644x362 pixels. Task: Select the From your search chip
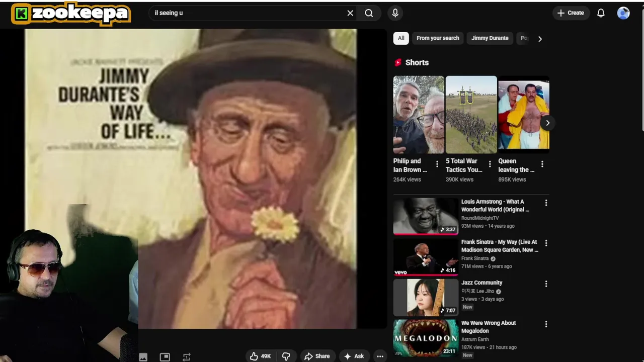pos(438,38)
